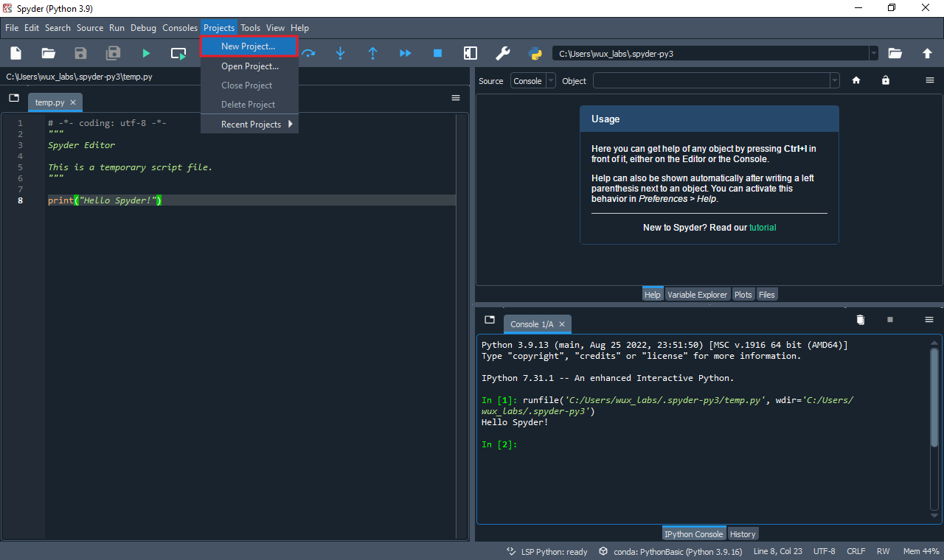944x560 pixels.
Task: Switch to the temp.py editor tab
Action: click(49, 102)
